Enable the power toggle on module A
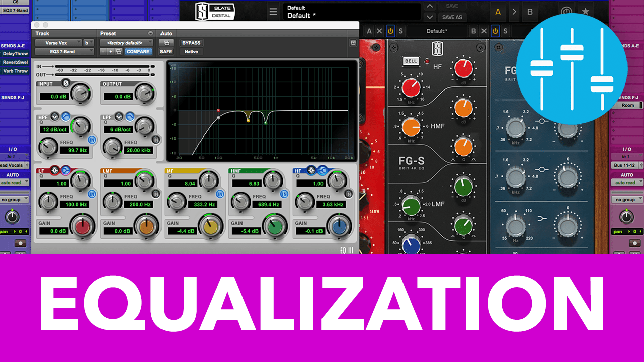Screen dimensions: 644x362 [x=391, y=31]
